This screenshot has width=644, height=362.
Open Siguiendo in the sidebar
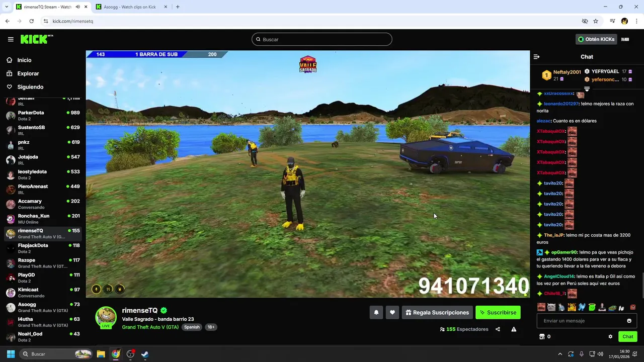click(x=30, y=87)
